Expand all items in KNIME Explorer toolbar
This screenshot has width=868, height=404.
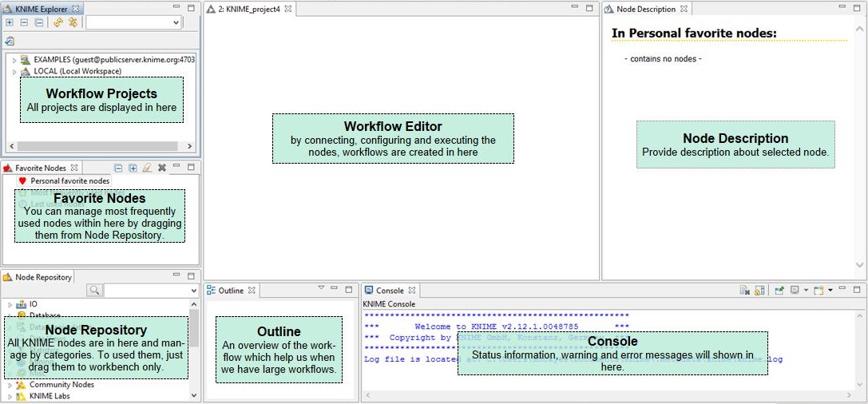point(10,22)
